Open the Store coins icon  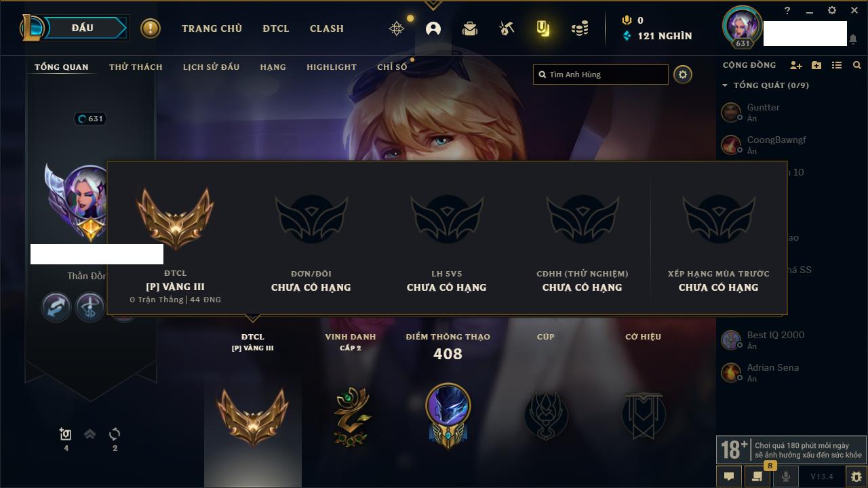580,28
